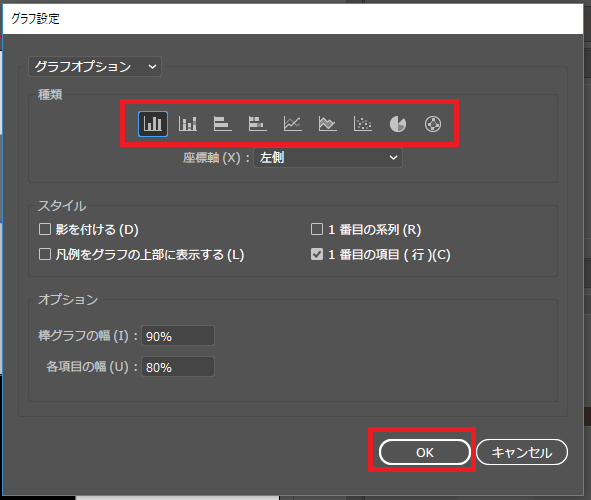Click the 各項目の幅 80% field
This screenshot has height=500, width=591.
178,367
